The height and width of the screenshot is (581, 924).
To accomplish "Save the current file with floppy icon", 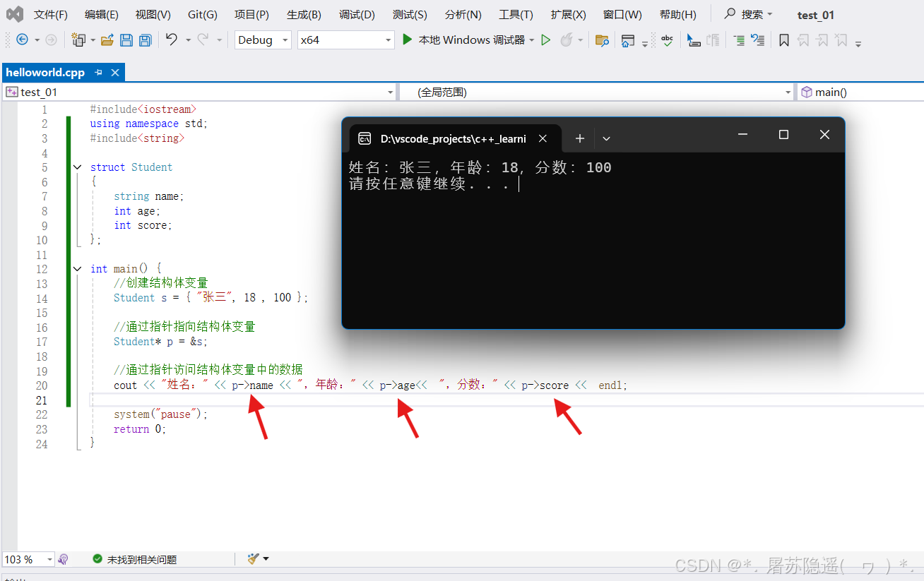I will click(x=126, y=40).
